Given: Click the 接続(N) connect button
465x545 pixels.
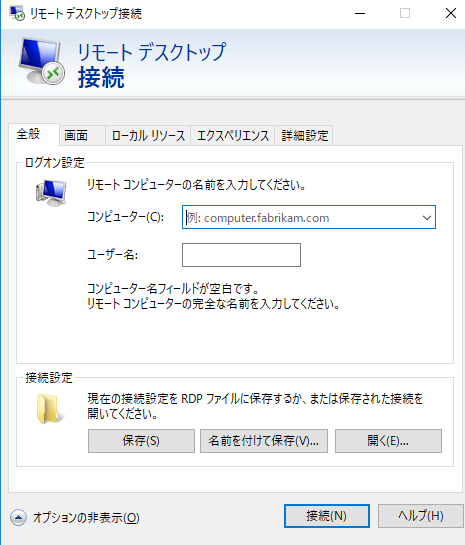Looking at the screenshot, I should [327, 516].
